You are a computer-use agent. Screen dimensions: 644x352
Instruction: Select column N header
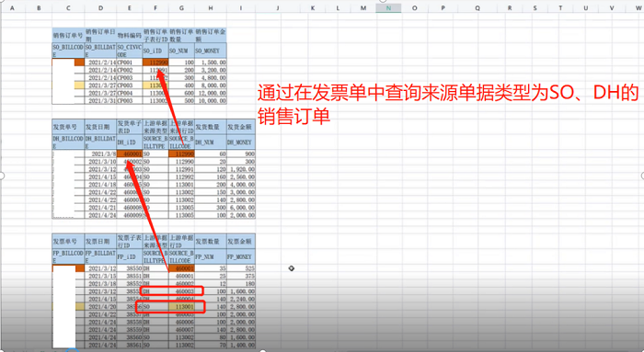click(388, 7)
